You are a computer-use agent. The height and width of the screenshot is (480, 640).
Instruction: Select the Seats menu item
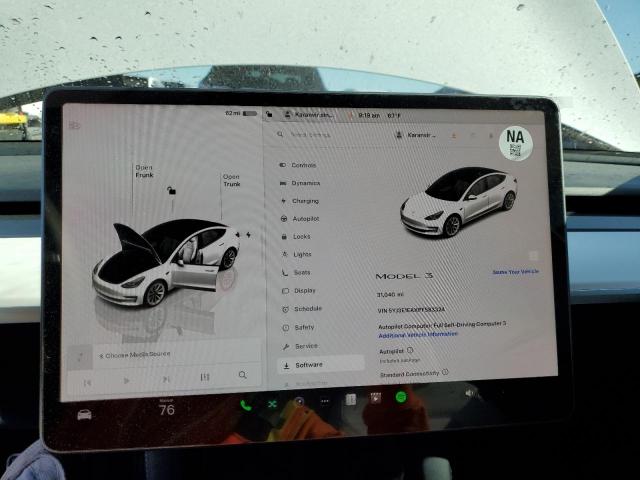click(x=296, y=272)
